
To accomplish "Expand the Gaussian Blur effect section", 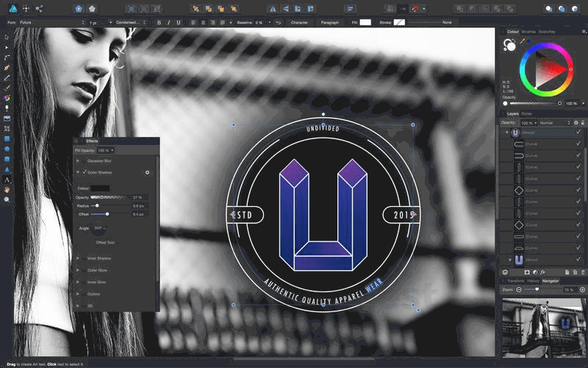I will [78, 160].
